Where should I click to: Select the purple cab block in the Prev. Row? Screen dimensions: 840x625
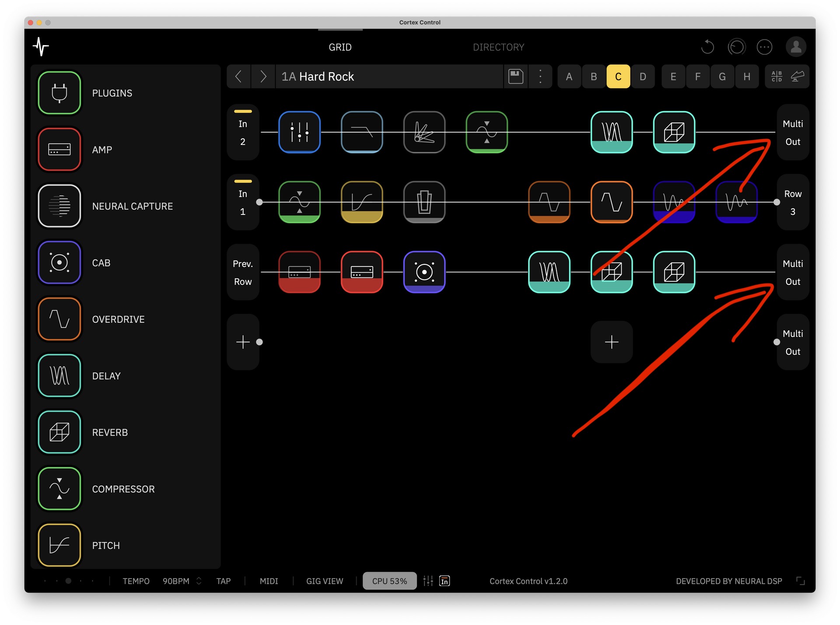pos(424,272)
